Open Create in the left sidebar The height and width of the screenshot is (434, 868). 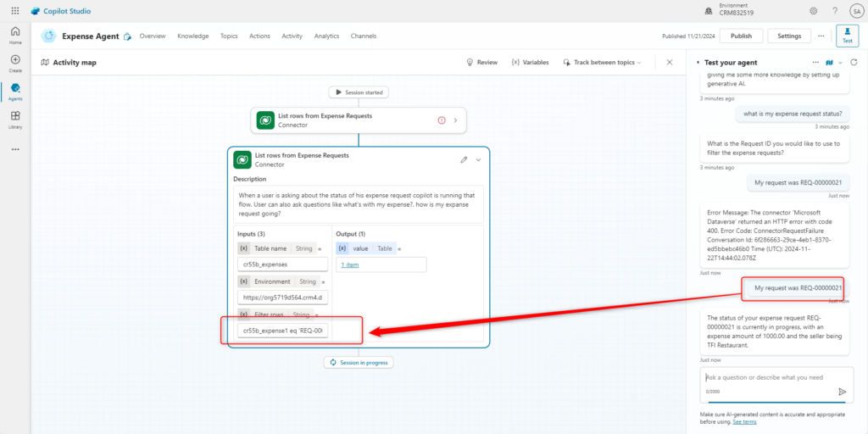coord(15,63)
